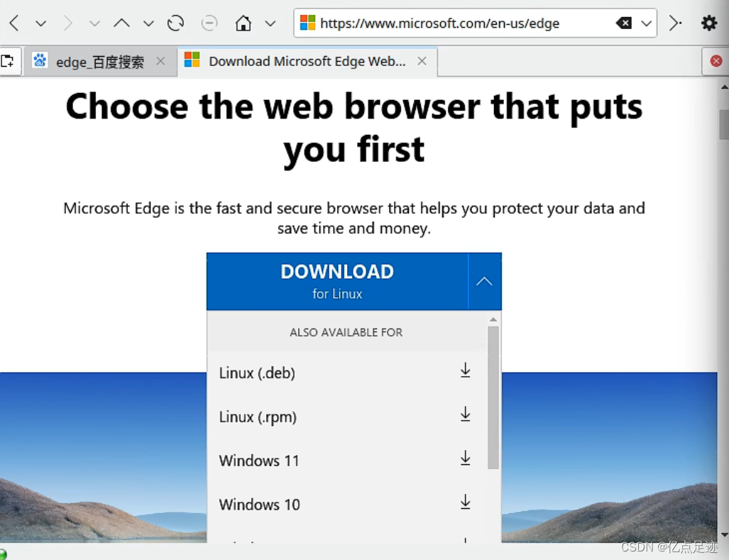This screenshot has height=560, width=729.
Task: Click the download arrow beside Linux (.rpm)
Action: (x=466, y=414)
